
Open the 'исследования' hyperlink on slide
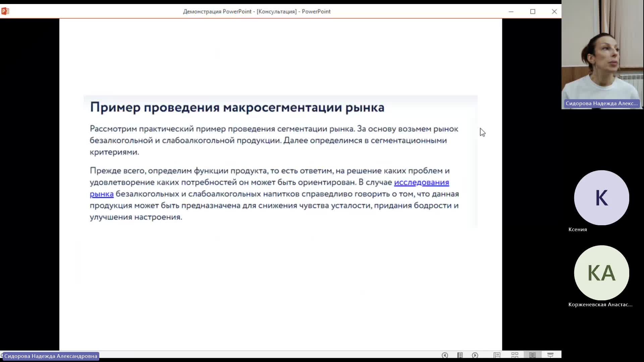click(421, 182)
